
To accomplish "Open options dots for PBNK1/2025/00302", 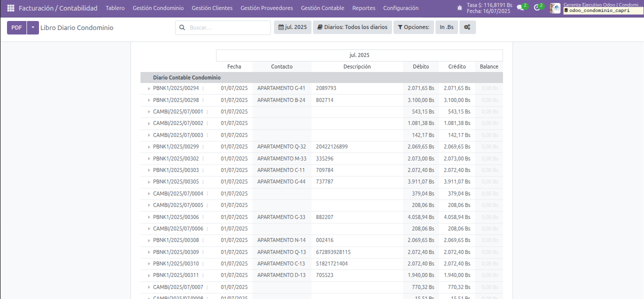I will point(203,158).
